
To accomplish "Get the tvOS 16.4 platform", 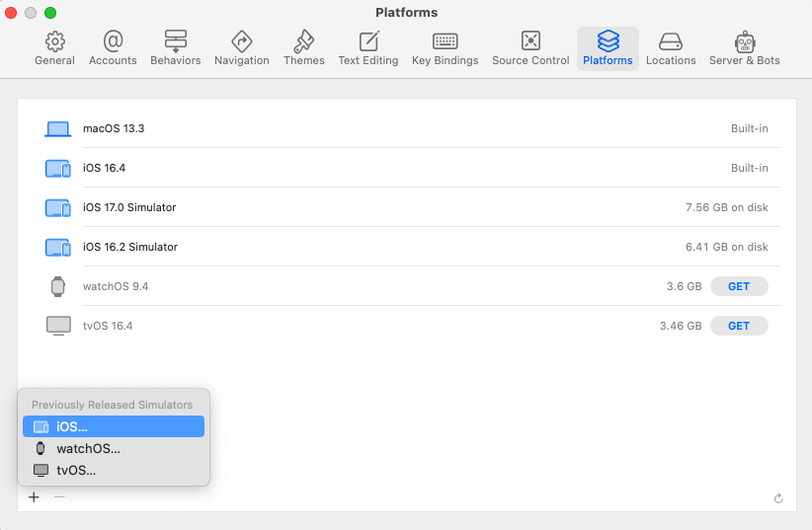I will click(x=739, y=326).
